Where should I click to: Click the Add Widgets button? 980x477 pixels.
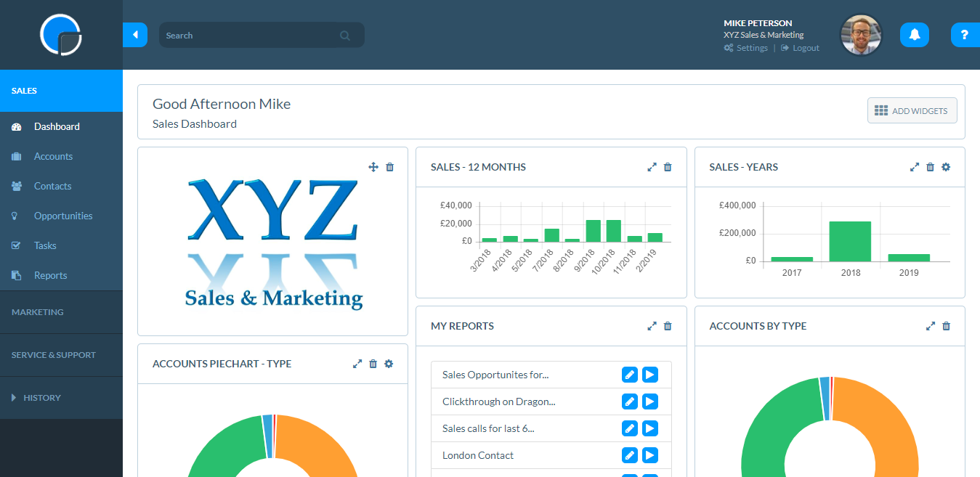[912, 110]
